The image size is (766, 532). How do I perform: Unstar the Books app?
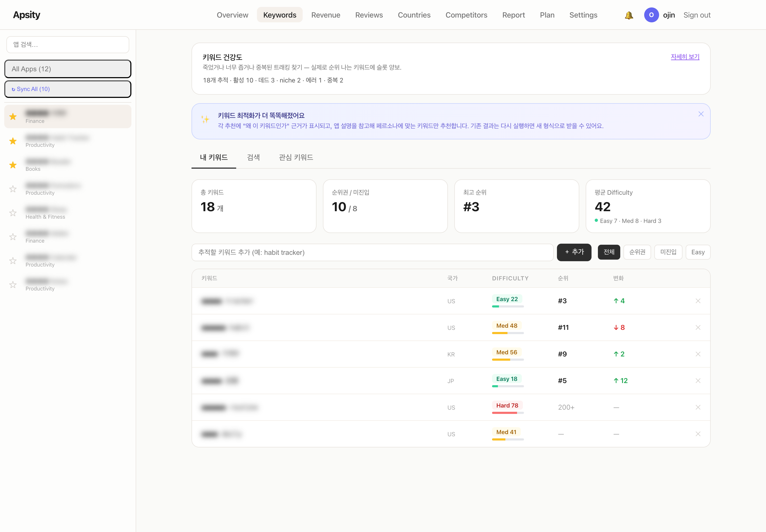(13, 165)
